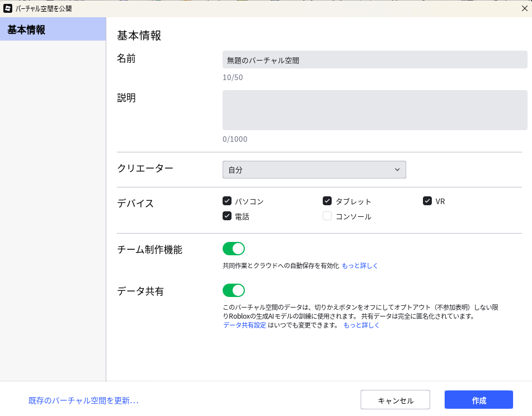
Task: Uncheck the タブレット device checkbox
Action: click(327, 201)
